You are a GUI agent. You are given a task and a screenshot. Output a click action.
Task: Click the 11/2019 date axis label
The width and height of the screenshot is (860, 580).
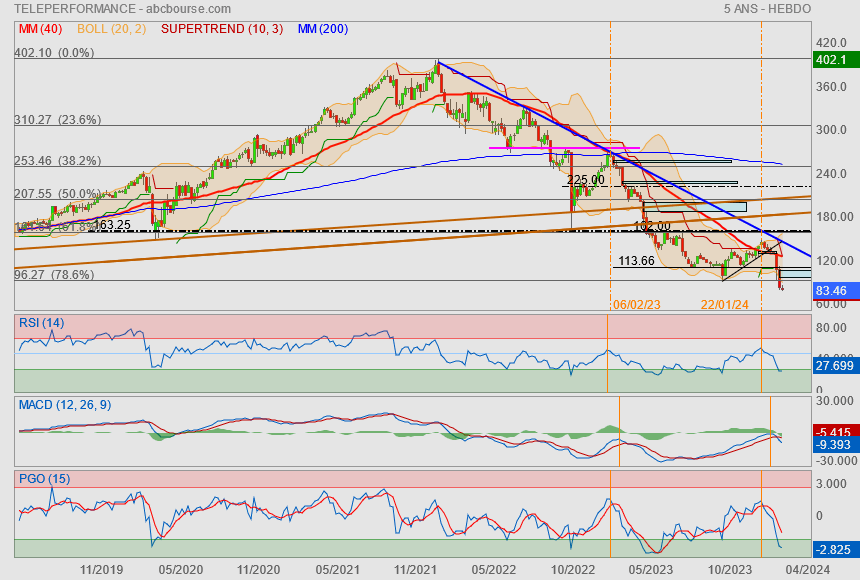pyautogui.click(x=101, y=570)
